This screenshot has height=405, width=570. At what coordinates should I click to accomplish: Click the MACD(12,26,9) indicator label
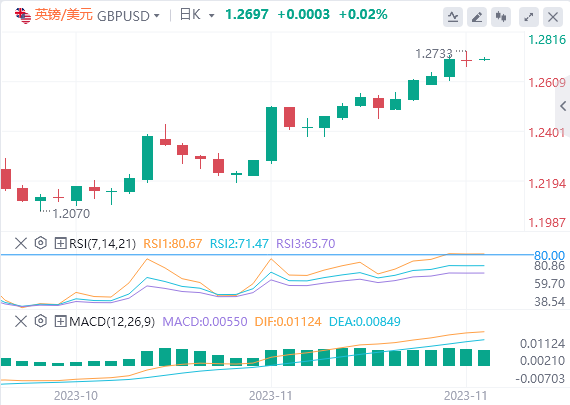[x=112, y=322]
